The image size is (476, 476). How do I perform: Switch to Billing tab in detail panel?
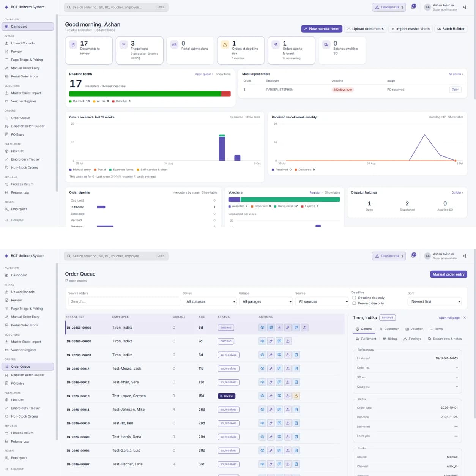(390, 339)
